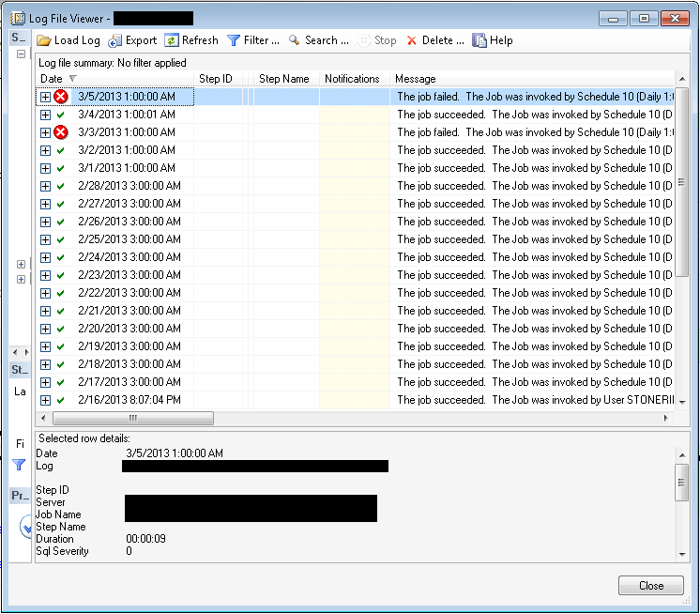Click the log list horizontal scroll left arrow
This screenshot has width=700, height=614.
tap(43, 419)
